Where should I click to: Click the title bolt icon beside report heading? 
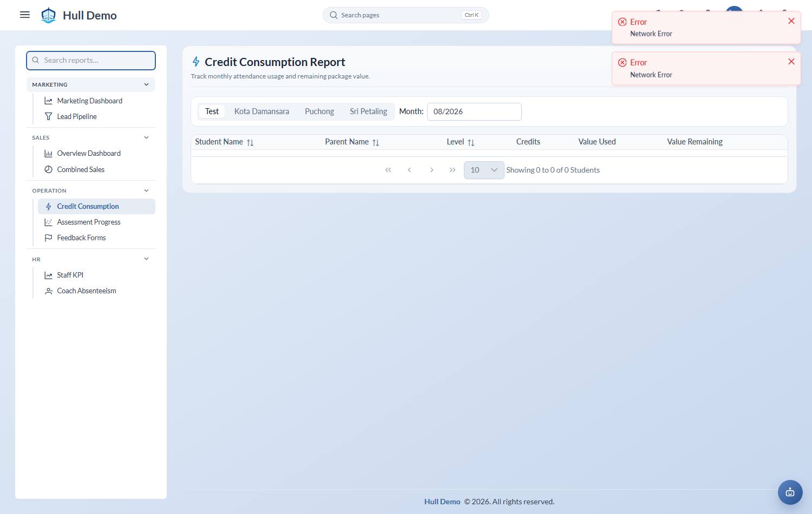coord(196,62)
